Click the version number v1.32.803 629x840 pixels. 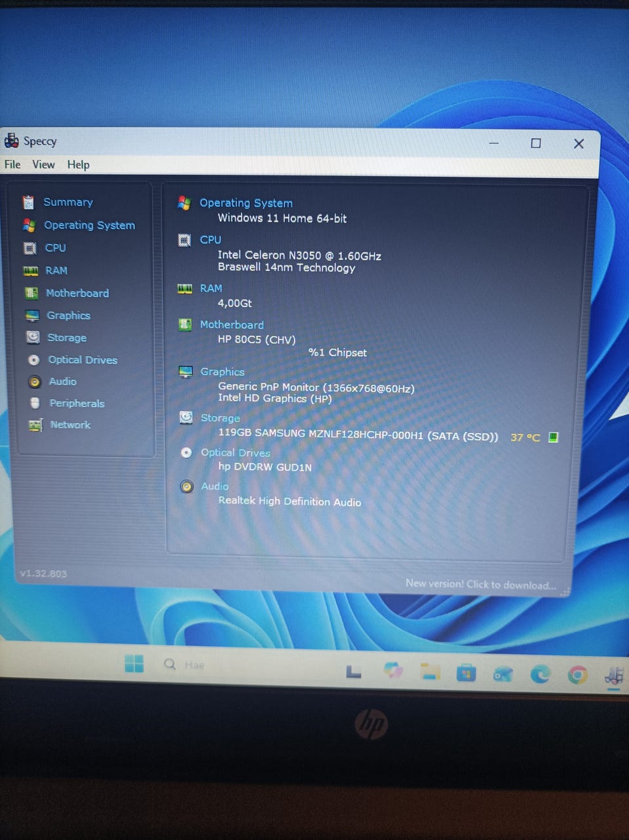click(x=43, y=574)
